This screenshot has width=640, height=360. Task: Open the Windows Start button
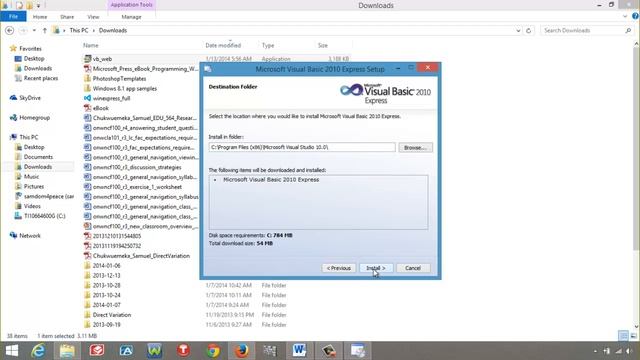tap(12, 351)
